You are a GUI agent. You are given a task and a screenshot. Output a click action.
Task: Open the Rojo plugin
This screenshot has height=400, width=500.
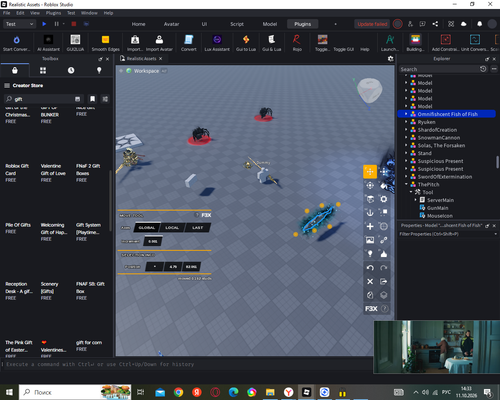click(297, 43)
